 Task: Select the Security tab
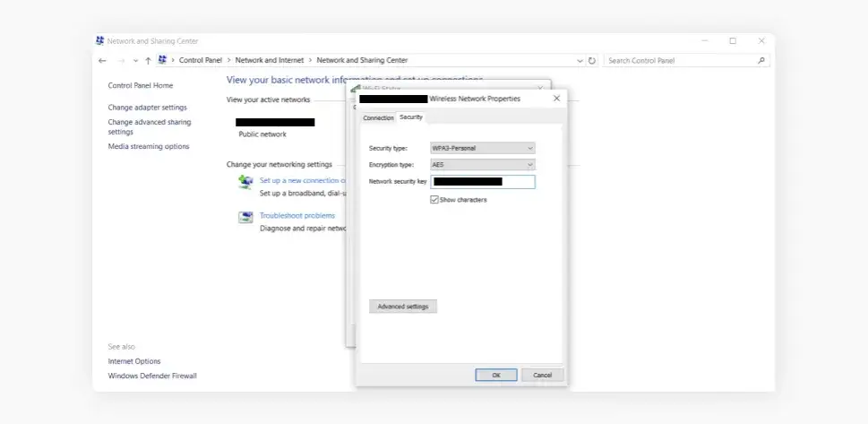[411, 117]
